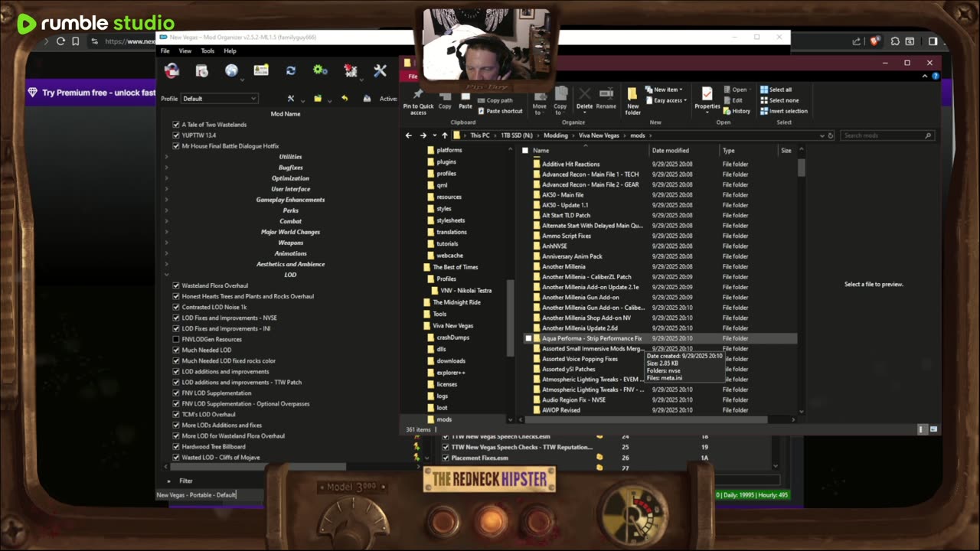This screenshot has height=551, width=980.
Task: Click Explorer file list vertical scrollbar
Action: 802,168
